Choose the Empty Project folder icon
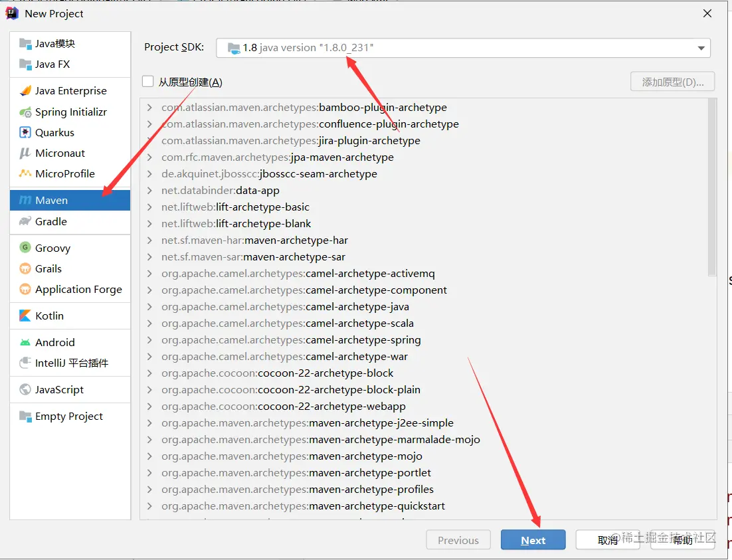The width and height of the screenshot is (732, 560). tap(25, 416)
